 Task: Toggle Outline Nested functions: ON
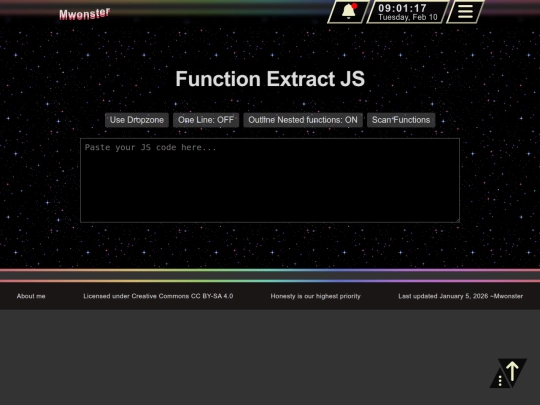tap(303, 120)
